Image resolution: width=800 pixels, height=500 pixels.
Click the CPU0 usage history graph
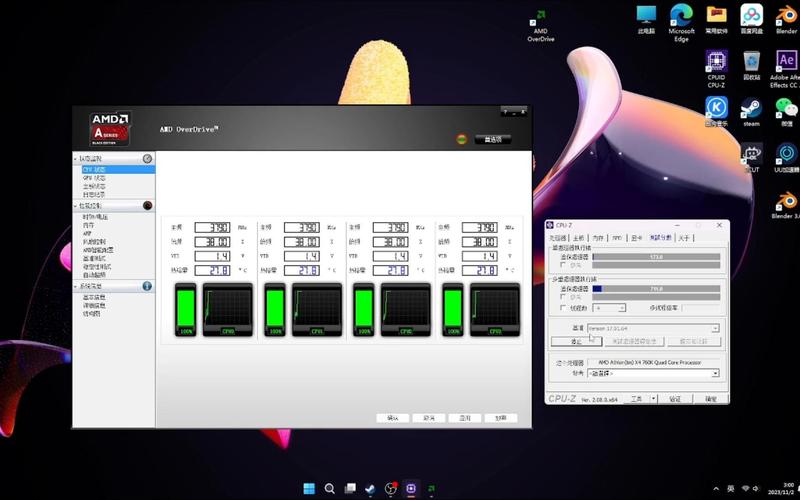click(x=228, y=310)
